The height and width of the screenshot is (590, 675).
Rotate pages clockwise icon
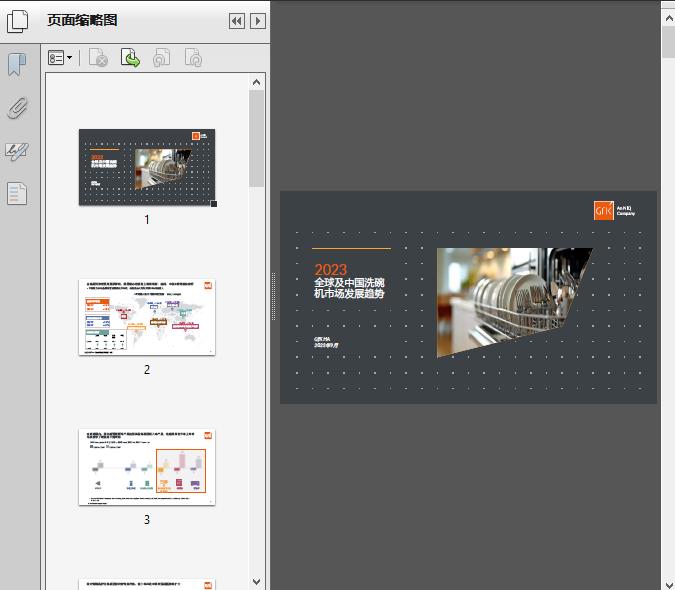(x=193, y=58)
